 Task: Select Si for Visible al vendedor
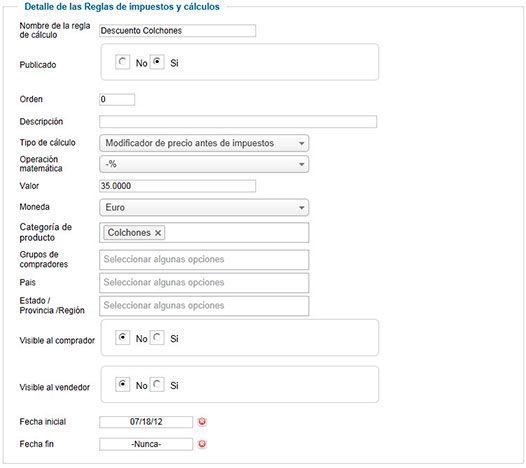click(157, 384)
